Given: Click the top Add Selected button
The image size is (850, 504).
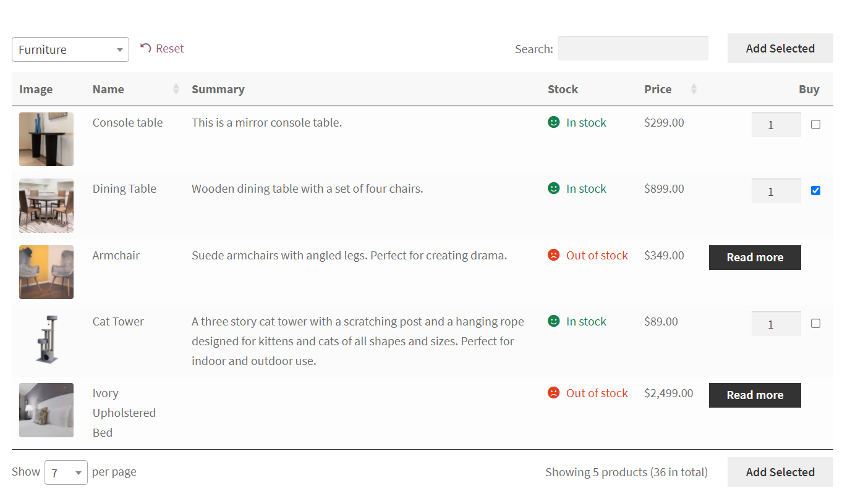Looking at the screenshot, I should (x=780, y=48).
